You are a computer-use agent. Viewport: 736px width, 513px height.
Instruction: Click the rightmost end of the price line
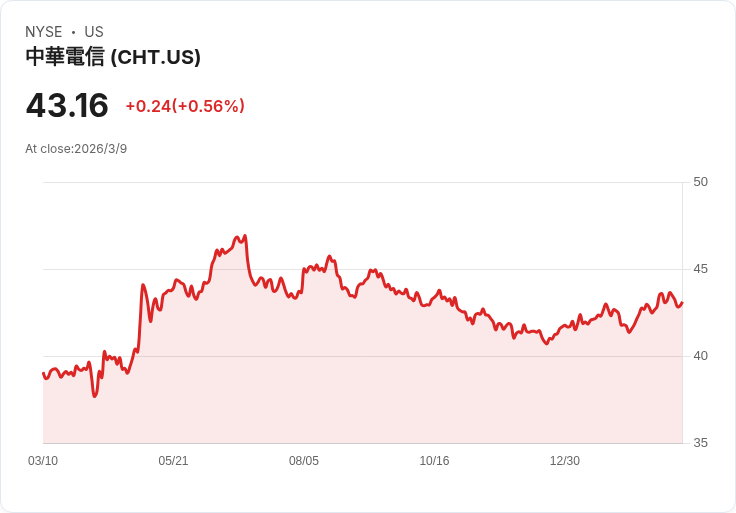pyautogui.click(x=682, y=303)
